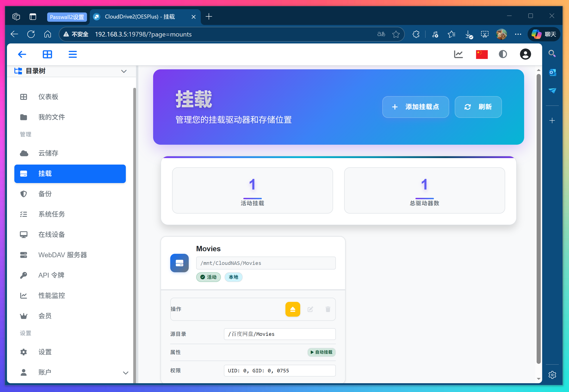Toggle dark mode with the contrast icon
The image size is (569, 392).
tap(503, 54)
